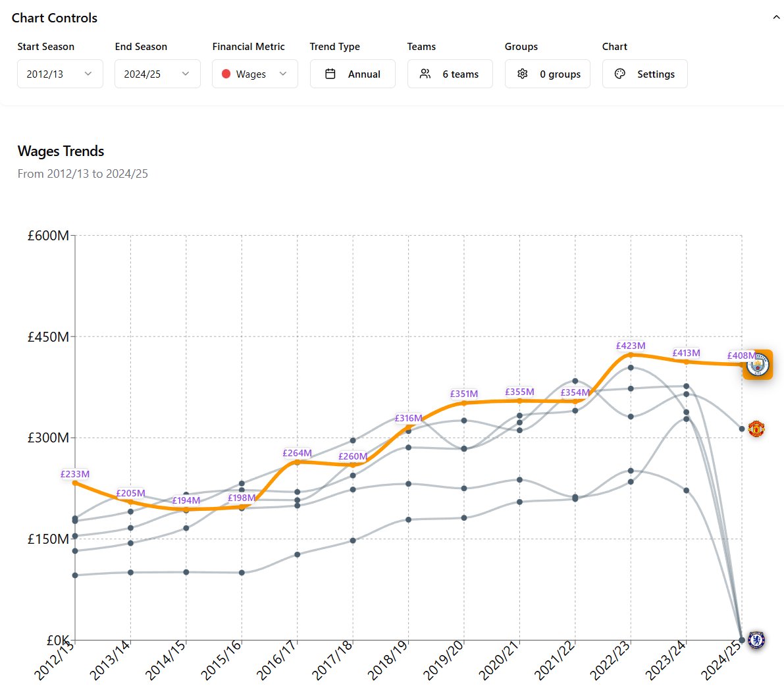This screenshot has height=686, width=784.
Task: Click the red Wages color dot
Action: pyautogui.click(x=226, y=74)
